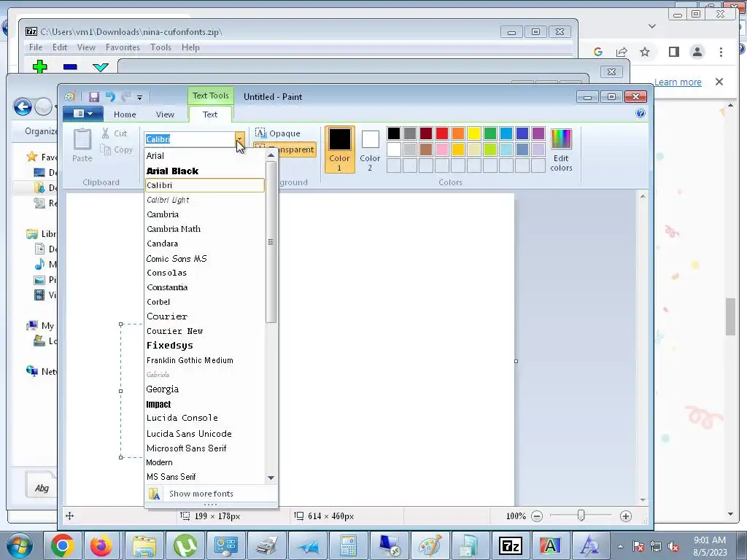Select the Color 1 button
This screenshot has width=747, height=560.
(340, 149)
